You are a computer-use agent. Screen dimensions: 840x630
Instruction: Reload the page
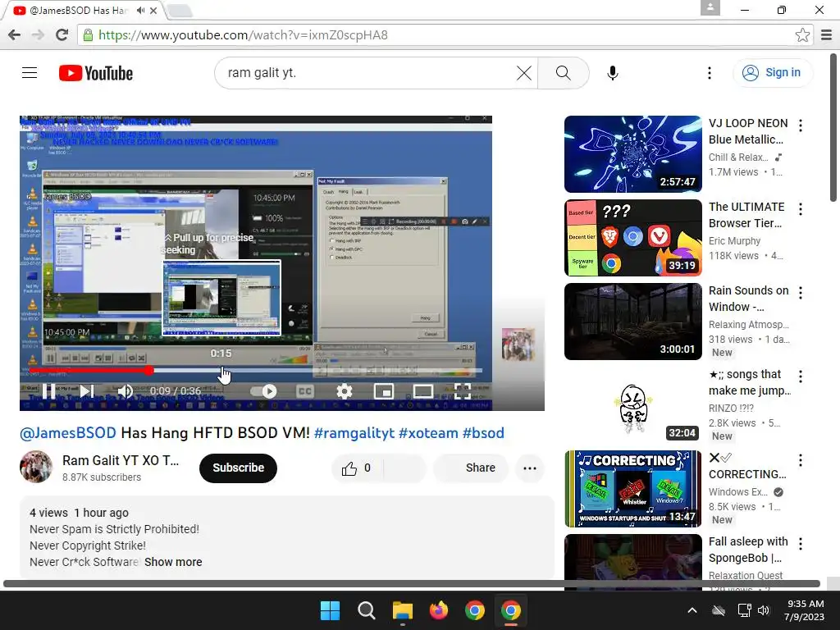[x=62, y=35]
